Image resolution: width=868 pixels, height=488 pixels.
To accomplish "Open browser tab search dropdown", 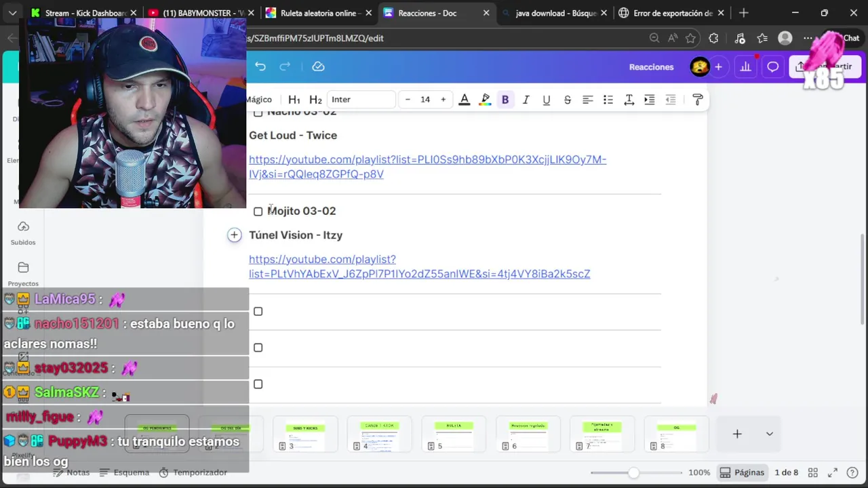I will (x=12, y=13).
